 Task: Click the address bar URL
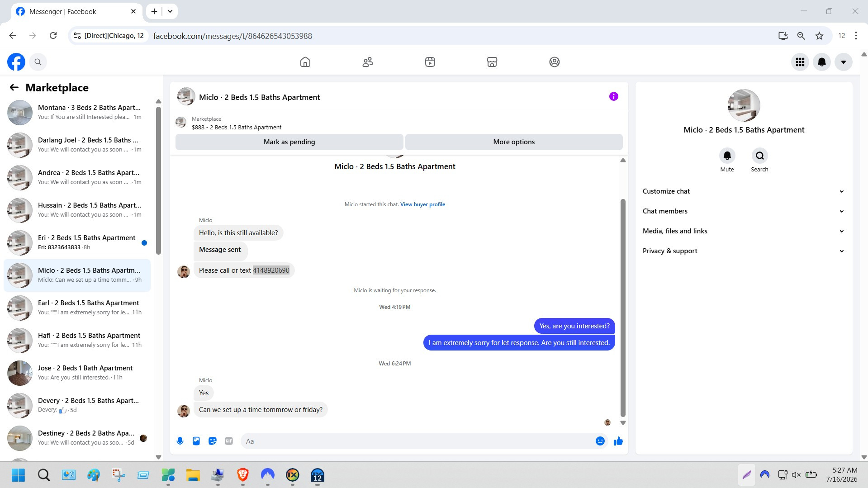232,36
